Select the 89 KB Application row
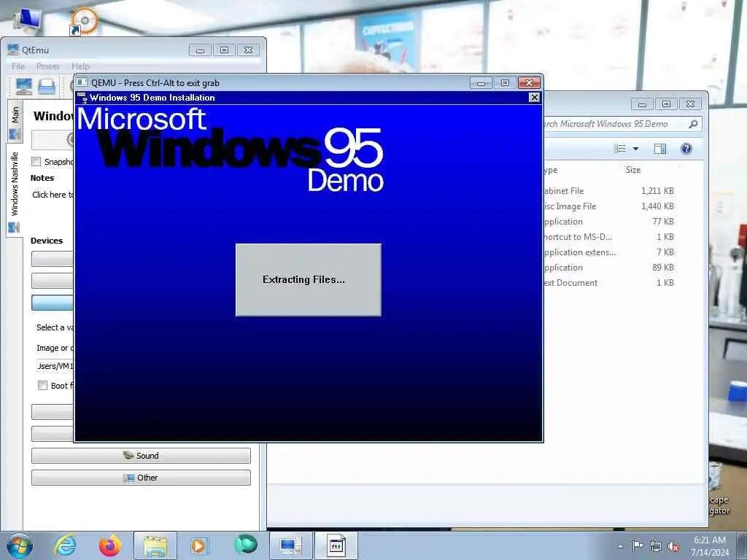 [x=610, y=268]
